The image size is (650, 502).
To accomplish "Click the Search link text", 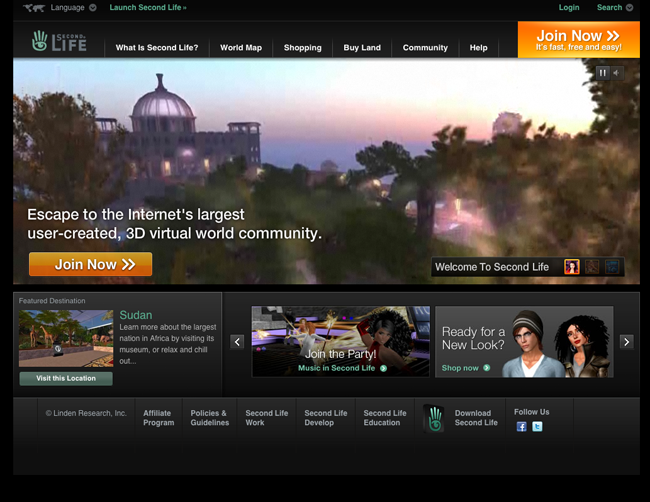I will point(609,7).
